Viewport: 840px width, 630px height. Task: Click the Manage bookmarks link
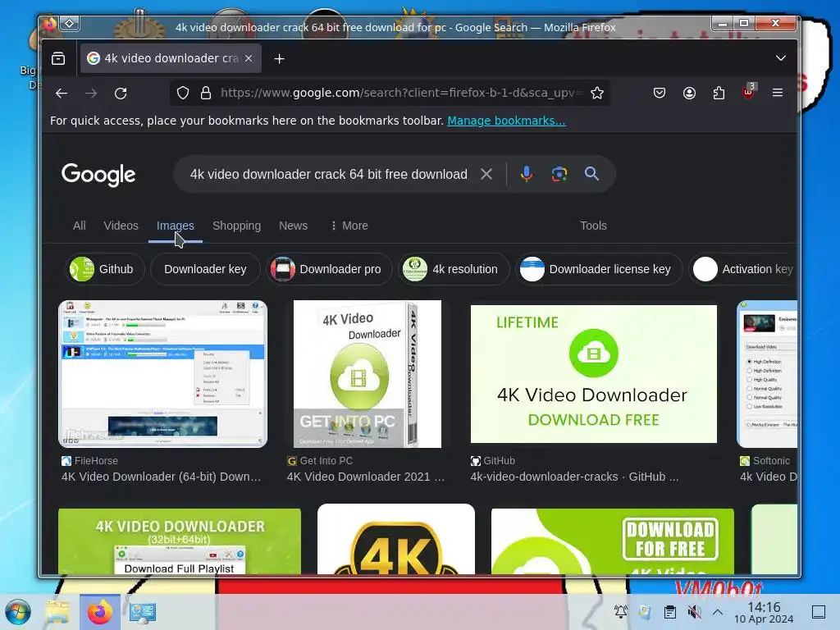tap(506, 121)
